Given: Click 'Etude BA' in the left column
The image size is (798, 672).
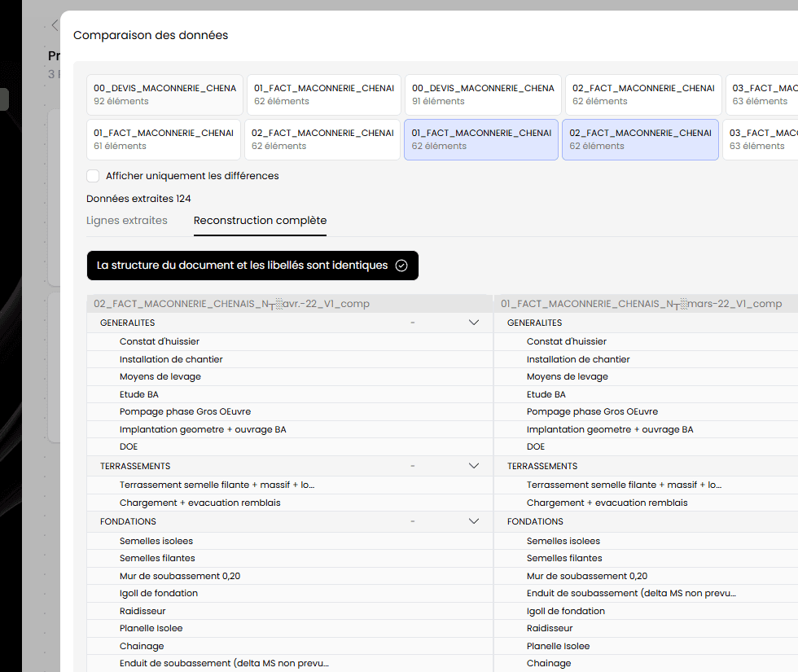Looking at the screenshot, I should coord(139,394).
